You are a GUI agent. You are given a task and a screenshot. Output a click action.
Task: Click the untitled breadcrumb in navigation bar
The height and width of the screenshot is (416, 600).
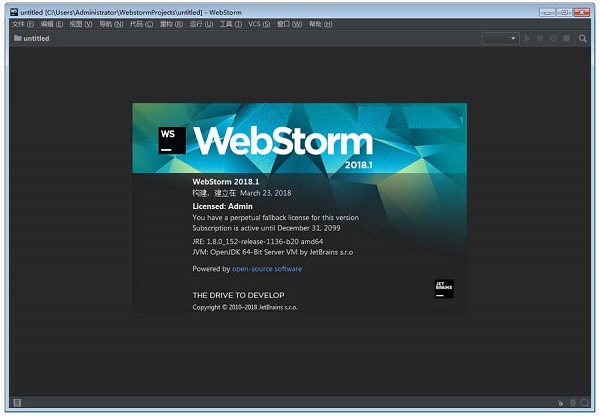36,38
